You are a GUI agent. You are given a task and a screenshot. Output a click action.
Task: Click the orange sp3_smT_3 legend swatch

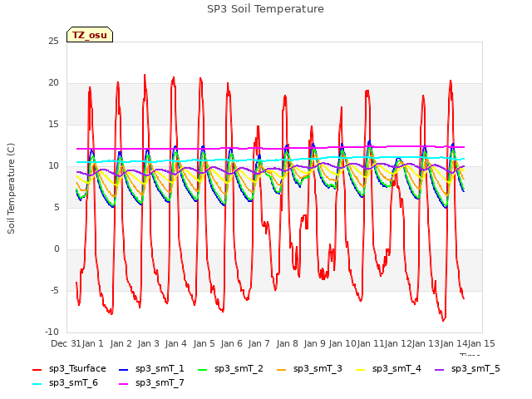click(282, 370)
